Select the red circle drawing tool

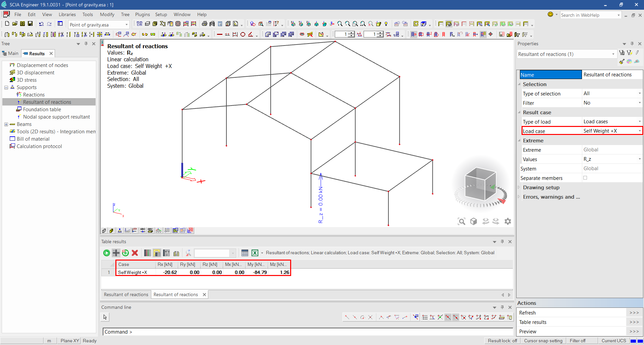point(243,34)
